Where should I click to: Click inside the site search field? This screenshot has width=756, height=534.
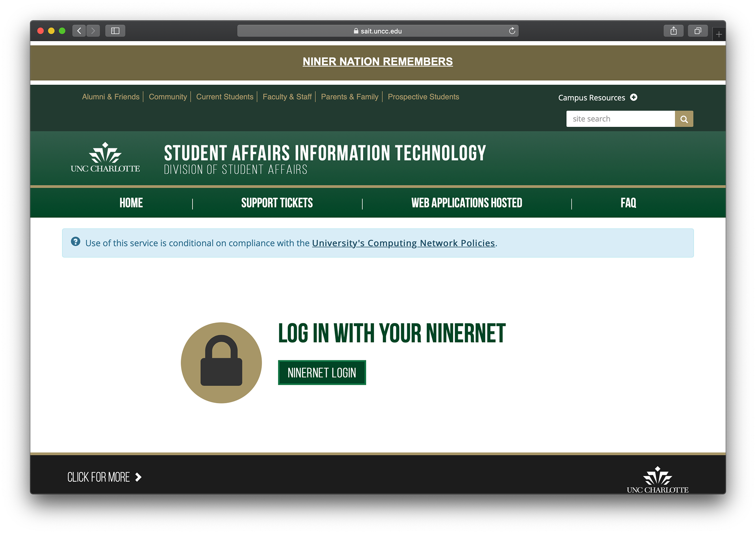[620, 119]
